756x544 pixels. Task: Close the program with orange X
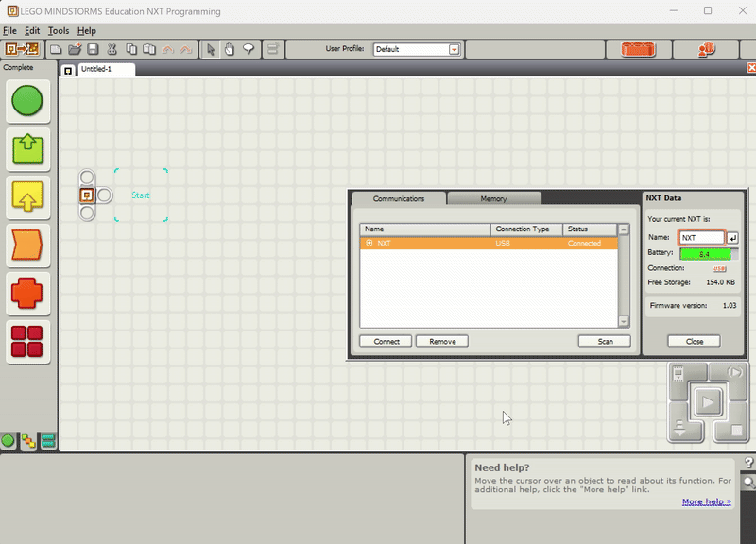(751, 68)
